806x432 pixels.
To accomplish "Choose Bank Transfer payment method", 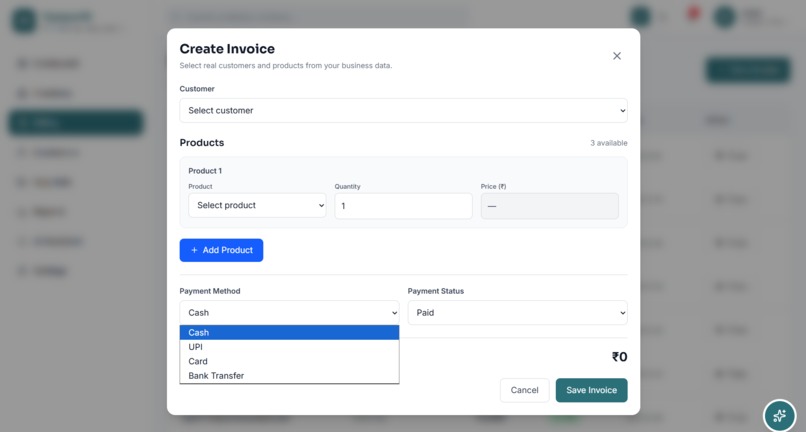I will pos(289,375).
